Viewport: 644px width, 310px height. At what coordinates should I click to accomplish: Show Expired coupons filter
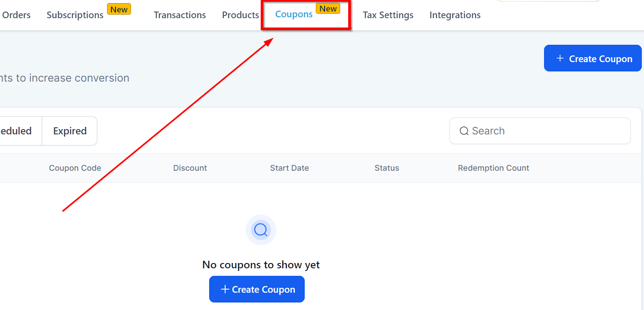tap(70, 131)
